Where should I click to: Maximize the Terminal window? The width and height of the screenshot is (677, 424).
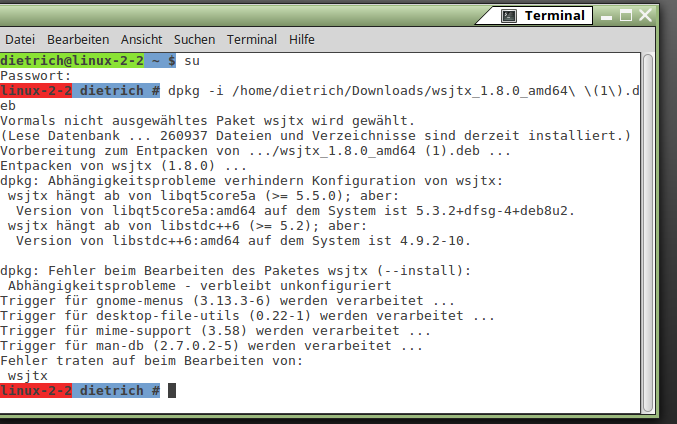click(x=626, y=16)
